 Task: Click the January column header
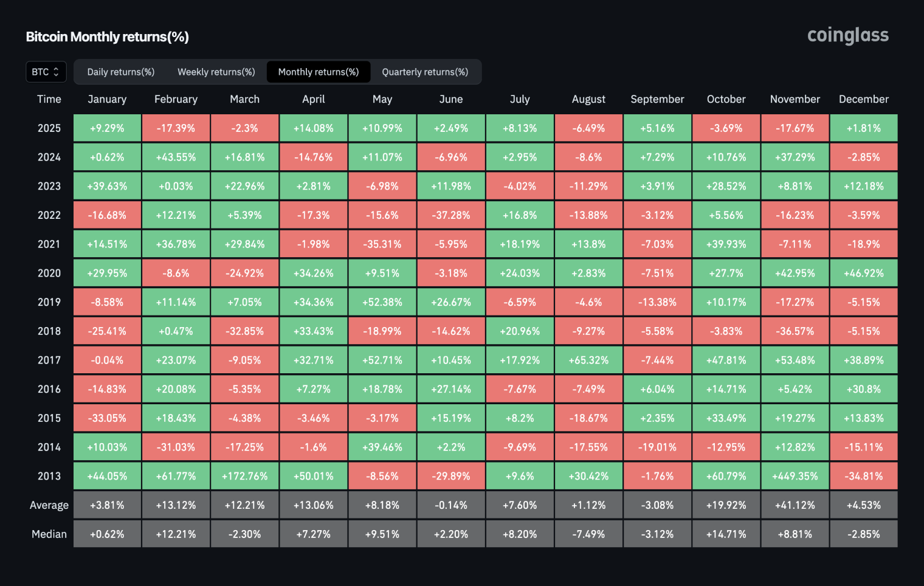[107, 99]
